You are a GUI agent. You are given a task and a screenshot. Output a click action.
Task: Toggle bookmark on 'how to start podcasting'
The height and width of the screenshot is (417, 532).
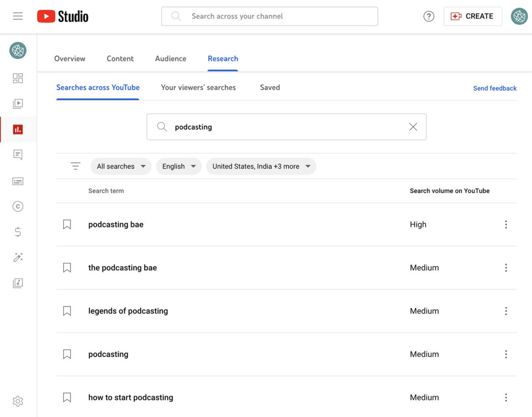tap(66, 397)
